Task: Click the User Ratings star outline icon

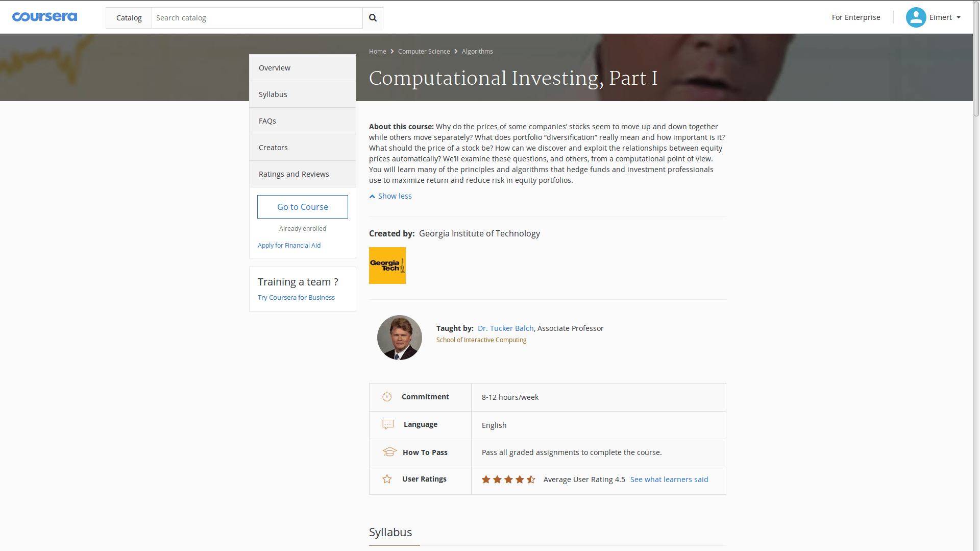Action: 387,479
